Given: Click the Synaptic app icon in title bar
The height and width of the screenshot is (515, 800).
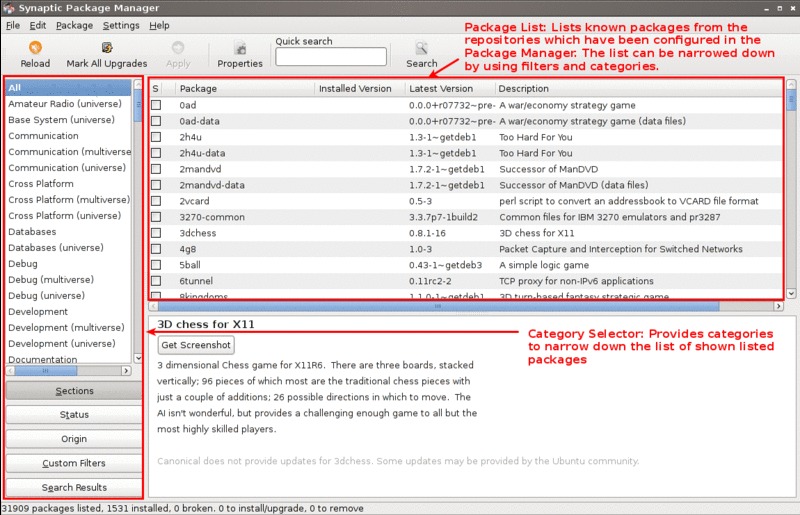Looking at the screenshot, I should click(8, 8).
